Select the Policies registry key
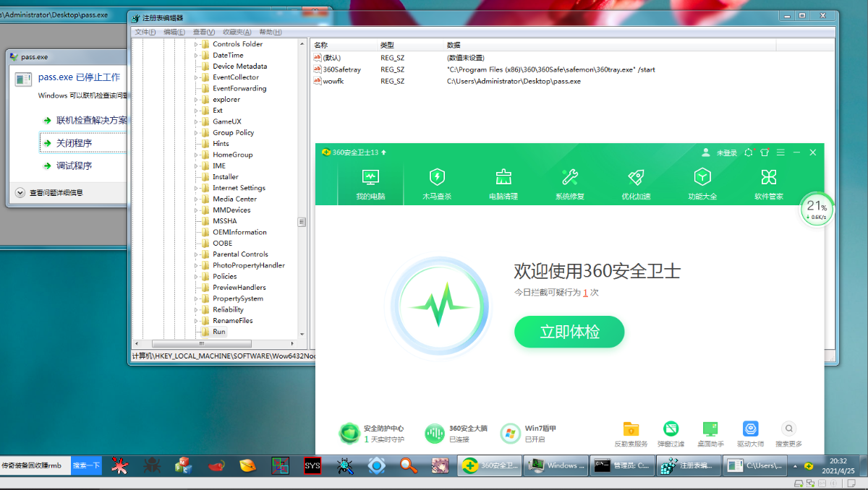Viewport: 868px width, 490px height. tap(224, 276)
